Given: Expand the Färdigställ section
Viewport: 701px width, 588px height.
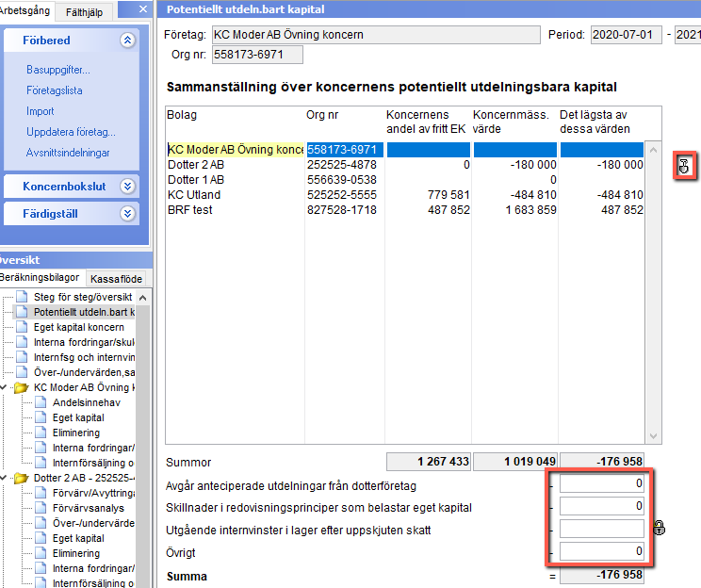Looking at the screenshot, I should coord(127,214).
